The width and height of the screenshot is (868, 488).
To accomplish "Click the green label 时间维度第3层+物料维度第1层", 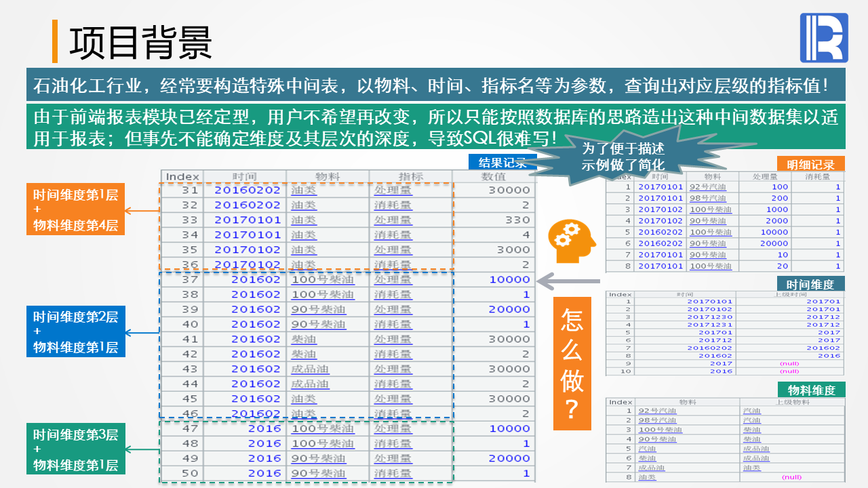I will click(75, 450).
